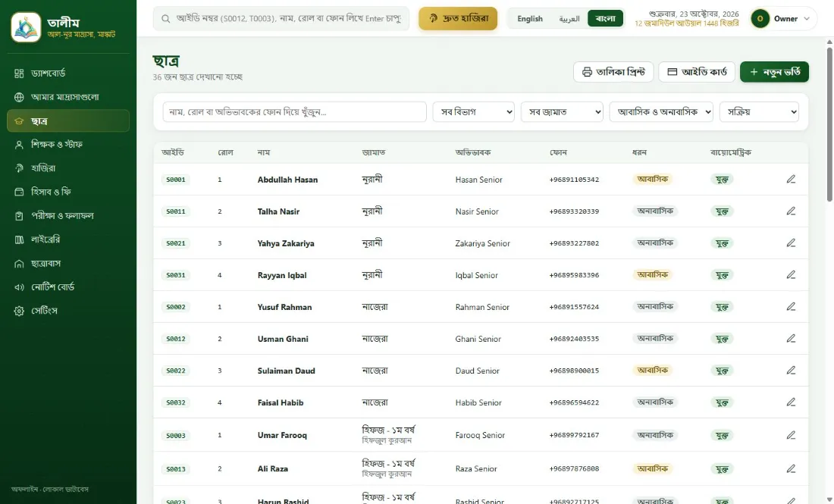
Task: Click the globe icon for আমার মাদ্রাসাগুলো
Action: [19, 97]
